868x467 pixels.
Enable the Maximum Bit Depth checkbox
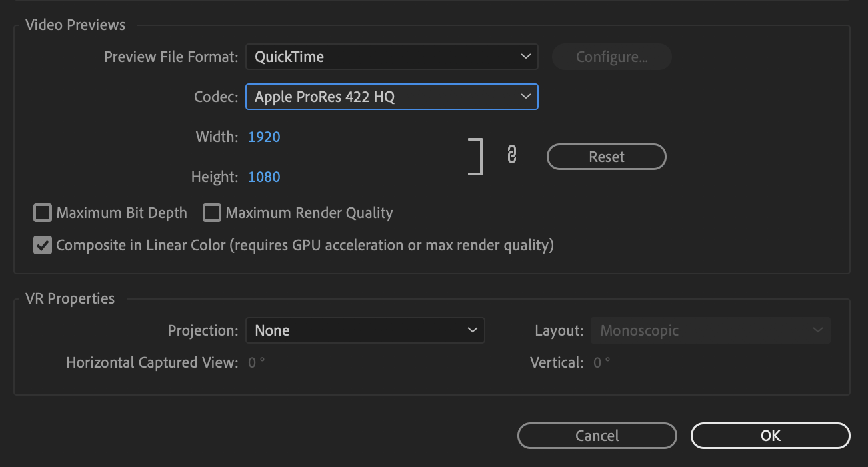[x=42, y=212]
